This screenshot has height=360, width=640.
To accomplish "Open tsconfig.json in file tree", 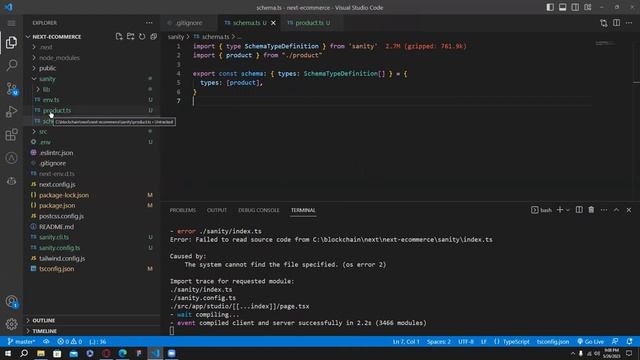I will point(57,269).
